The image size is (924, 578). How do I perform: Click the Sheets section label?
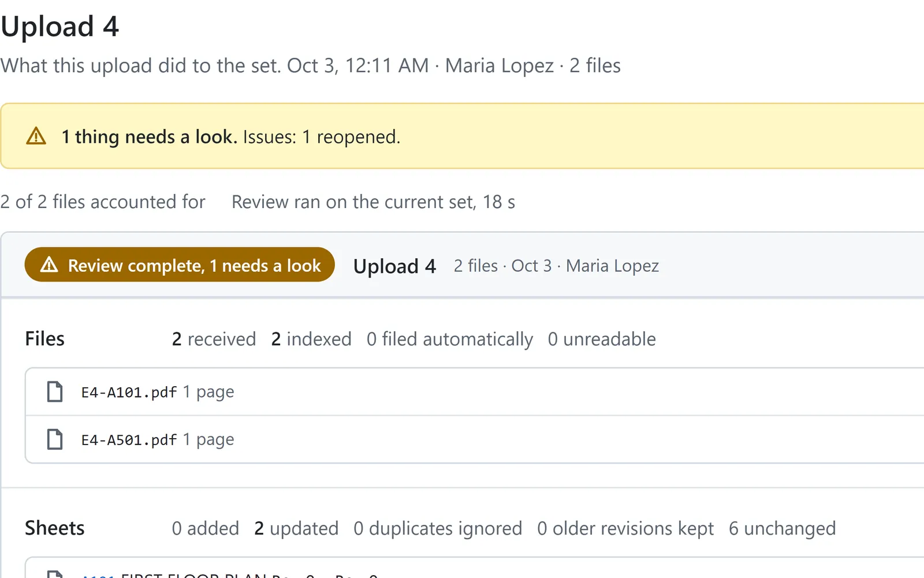(54, 528)
